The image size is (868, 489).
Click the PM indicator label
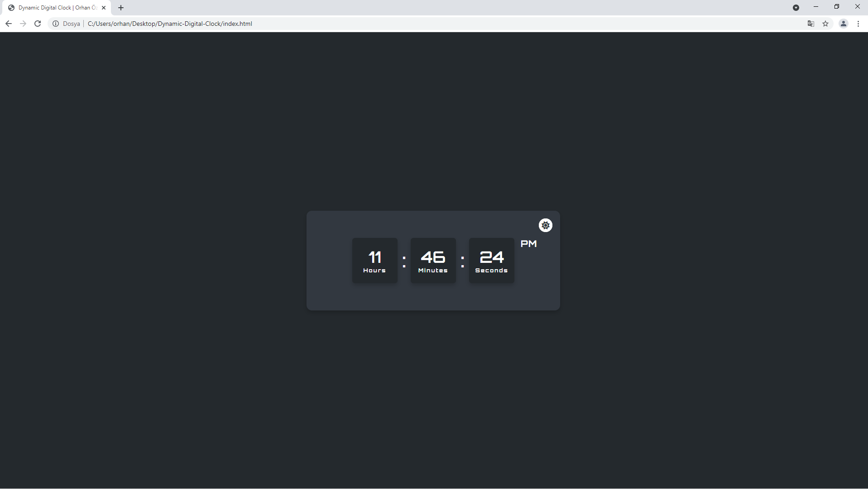point(528,243)
